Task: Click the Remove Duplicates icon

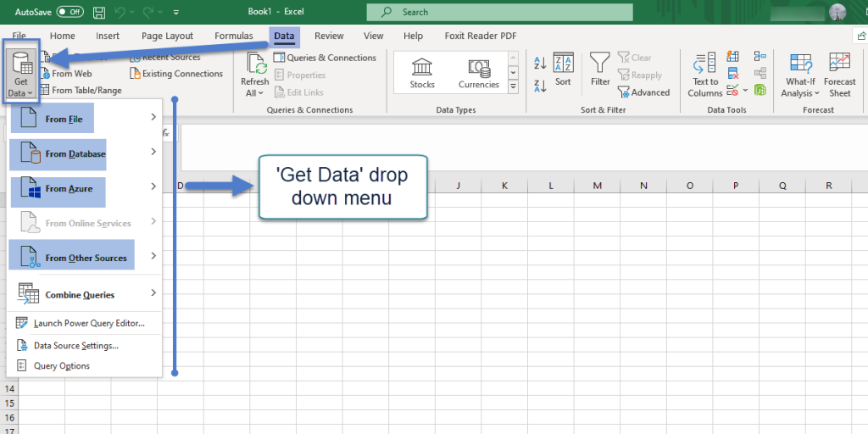Action: pyautogui.click(x=733, y=73)
